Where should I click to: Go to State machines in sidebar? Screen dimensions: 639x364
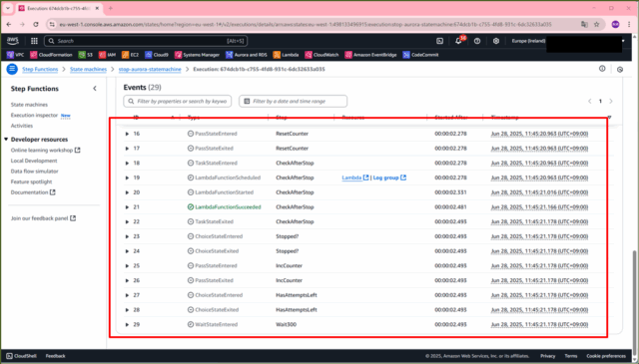[29, 105]
